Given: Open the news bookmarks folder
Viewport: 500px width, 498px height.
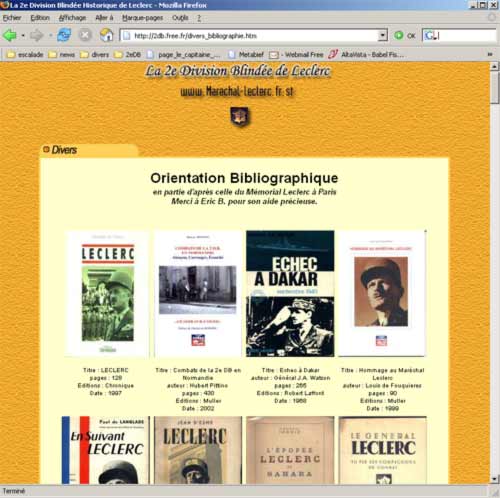Looking at the screenshot, I should 62,54.
